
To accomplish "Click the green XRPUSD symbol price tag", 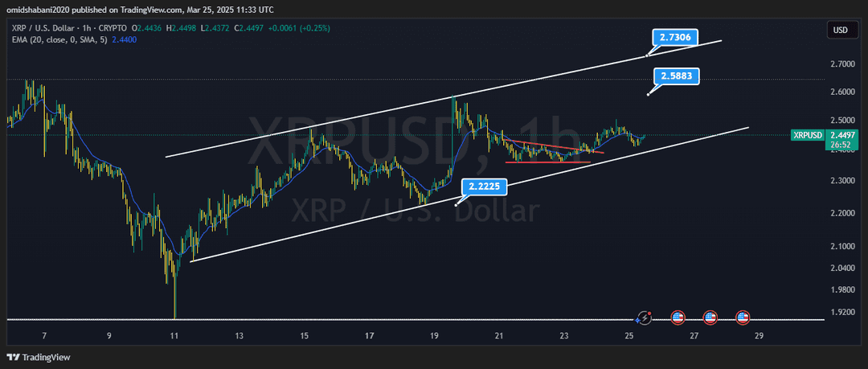I will point(806,134).
